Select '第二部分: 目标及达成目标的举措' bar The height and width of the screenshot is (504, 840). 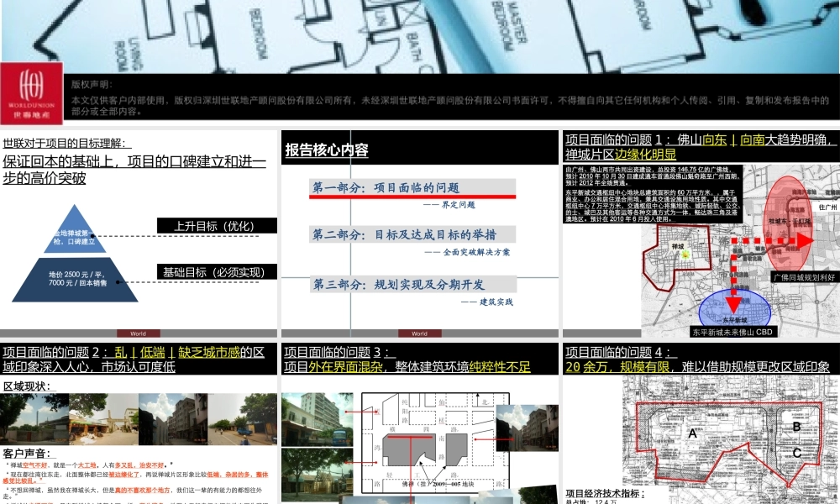click(x=412, y=234)
